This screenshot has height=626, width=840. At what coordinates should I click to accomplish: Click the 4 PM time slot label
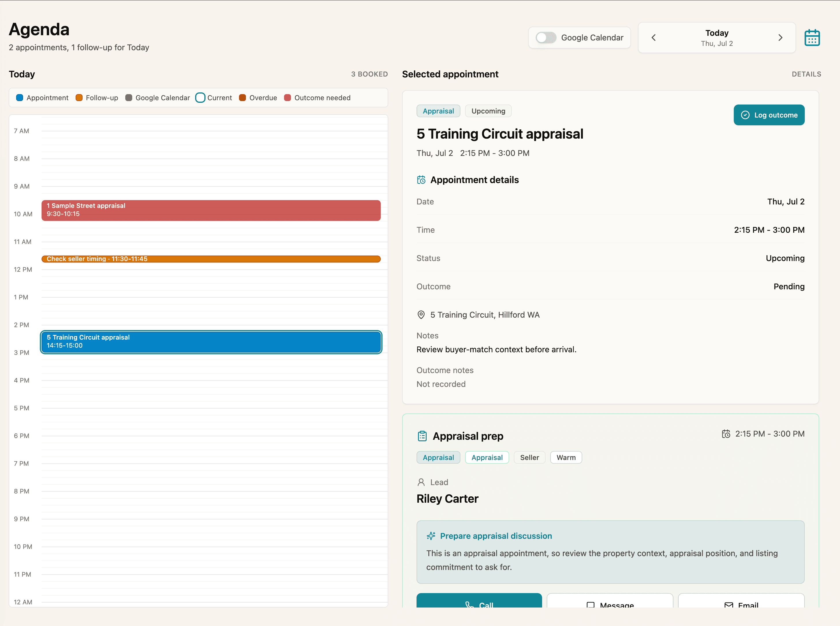pos(22,381)
